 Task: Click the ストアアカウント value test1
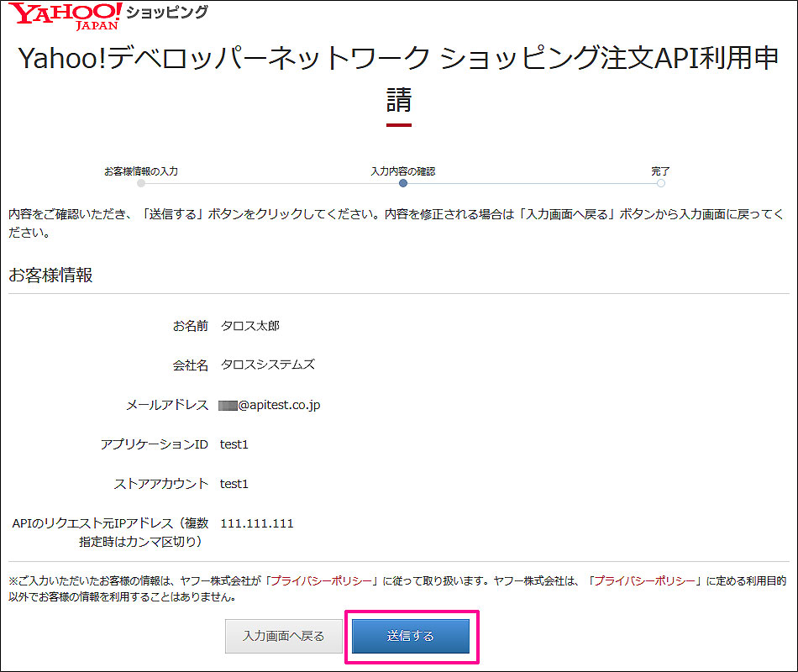[x=234, y=484]
